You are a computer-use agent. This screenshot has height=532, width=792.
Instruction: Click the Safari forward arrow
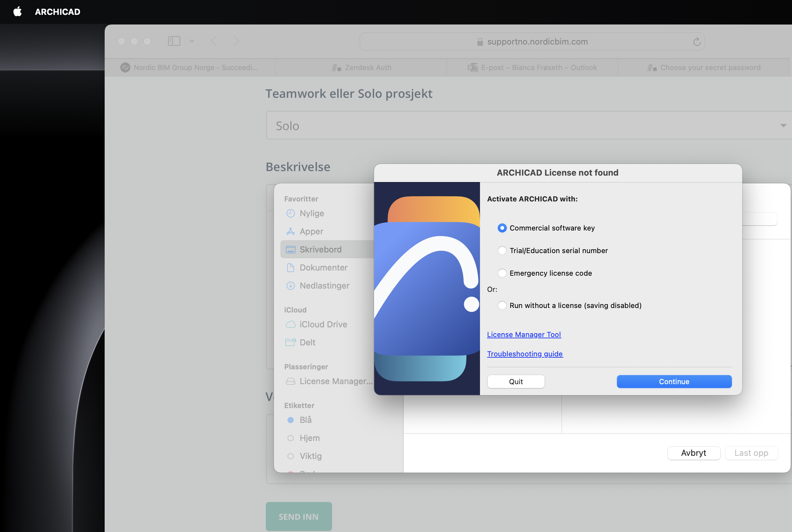[x=237, y=41]
